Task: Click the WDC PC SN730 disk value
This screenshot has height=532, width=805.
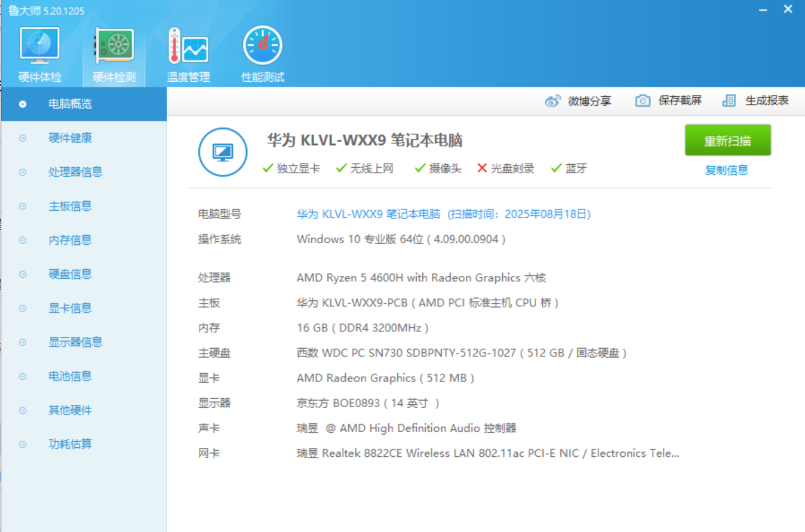Action: pos(462,353)
